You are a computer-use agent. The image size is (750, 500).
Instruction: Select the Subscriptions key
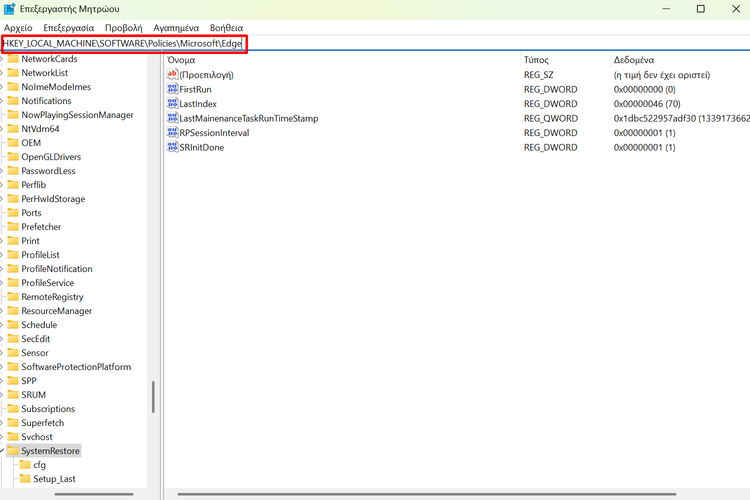[48, 409]
